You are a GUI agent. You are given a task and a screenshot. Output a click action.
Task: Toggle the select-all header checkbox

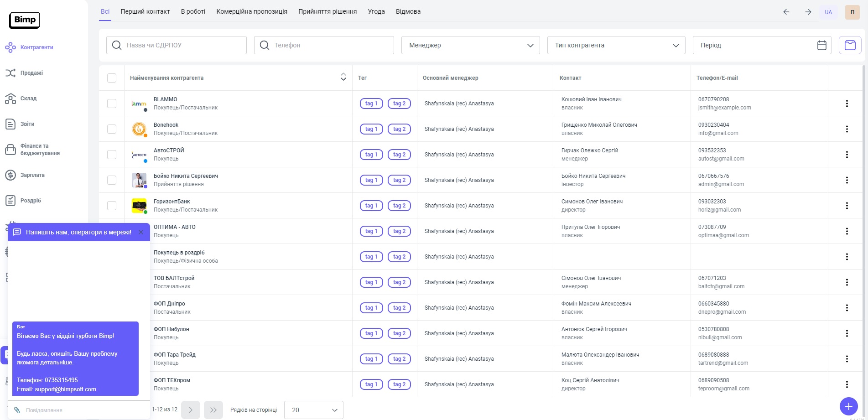pos(112,78)
